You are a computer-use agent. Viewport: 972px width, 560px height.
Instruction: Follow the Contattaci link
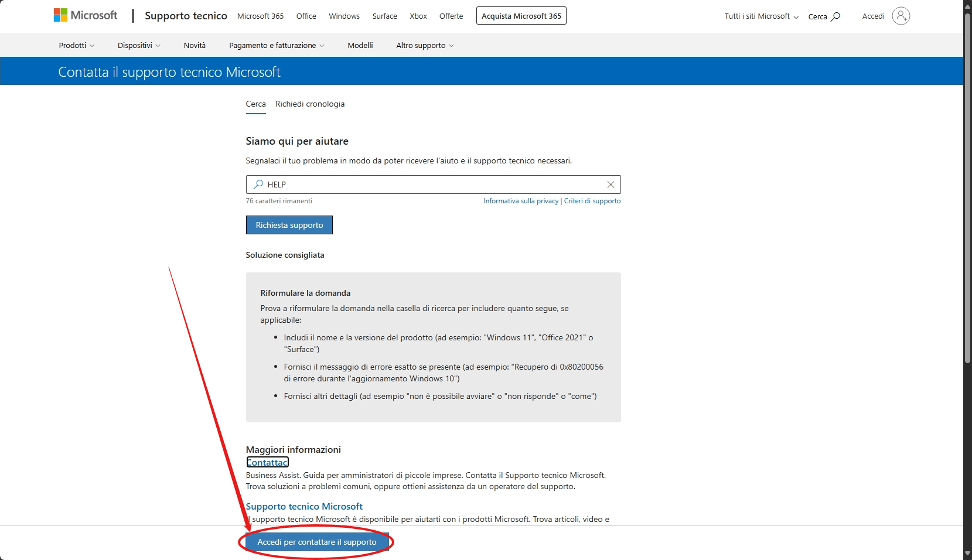point(267,462)
